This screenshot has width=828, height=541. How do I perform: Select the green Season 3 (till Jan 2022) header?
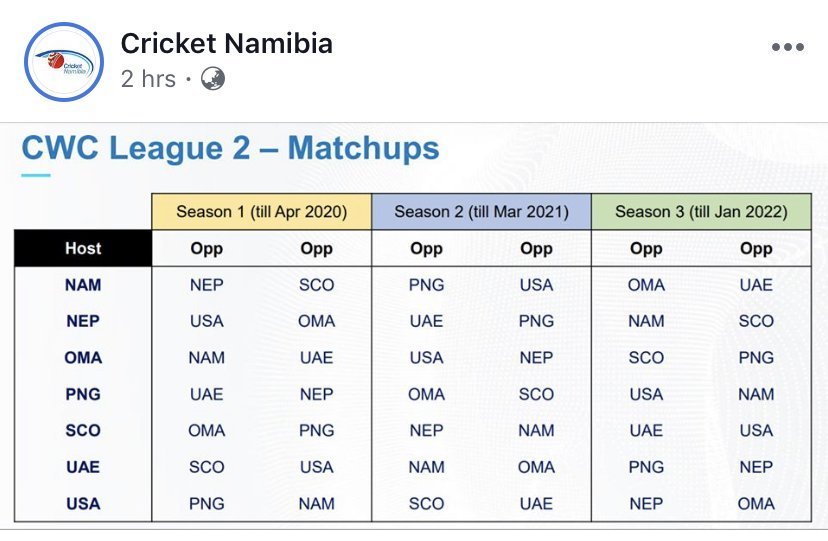click(701, 211)
